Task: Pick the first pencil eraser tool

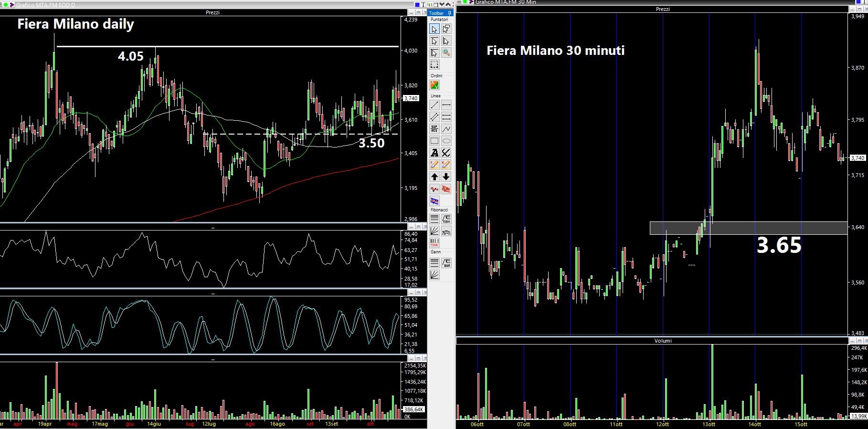Action: [434, 165]
